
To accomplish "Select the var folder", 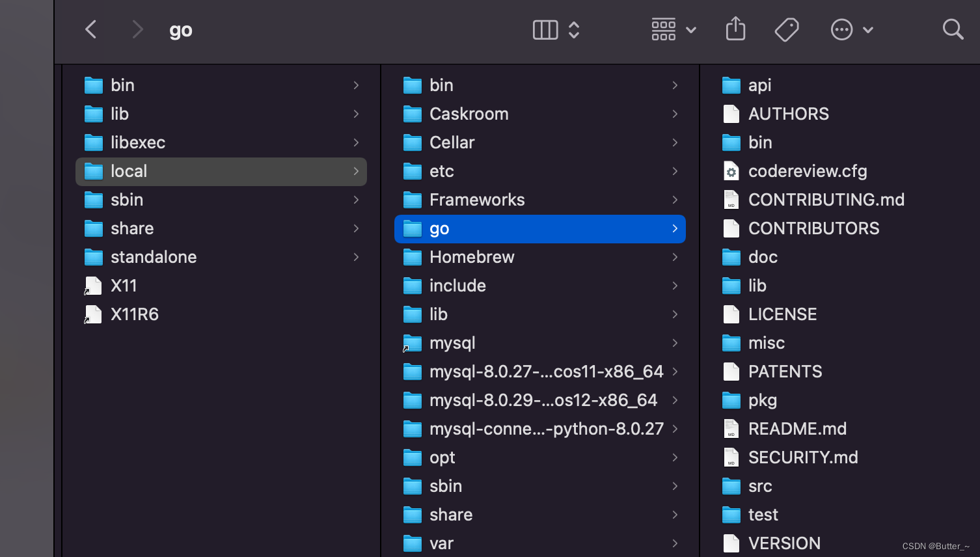I will [x=540, y=543].
